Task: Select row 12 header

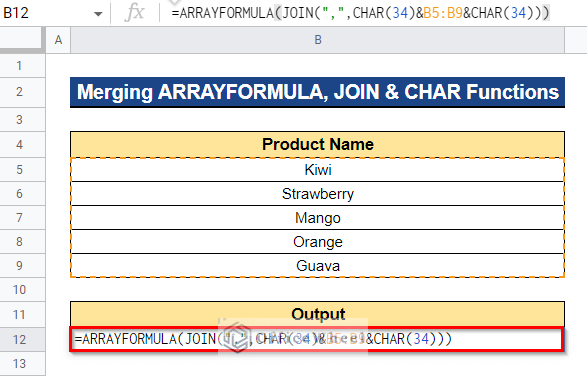Action: [x=22, y=339]
